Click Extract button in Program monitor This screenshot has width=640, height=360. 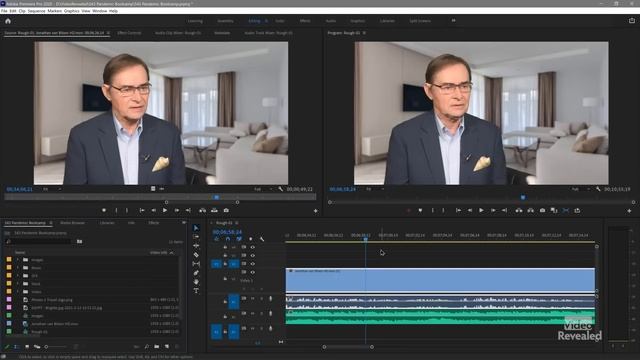point(531,210)
